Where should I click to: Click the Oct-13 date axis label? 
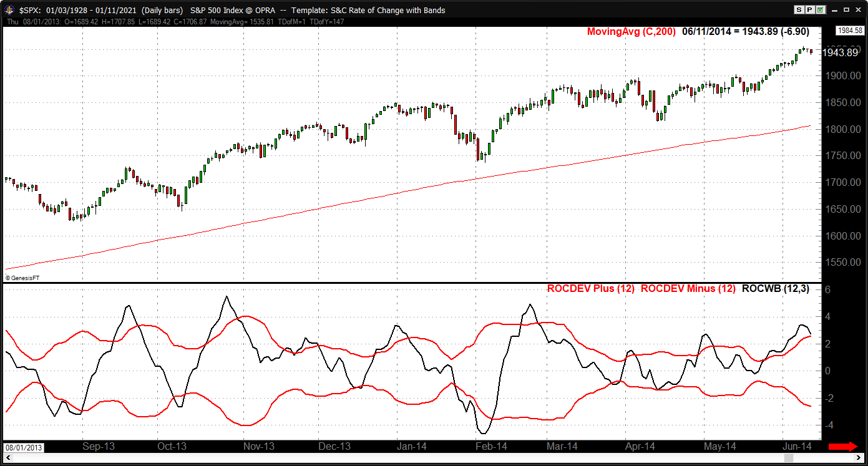[x=172, y=447]
